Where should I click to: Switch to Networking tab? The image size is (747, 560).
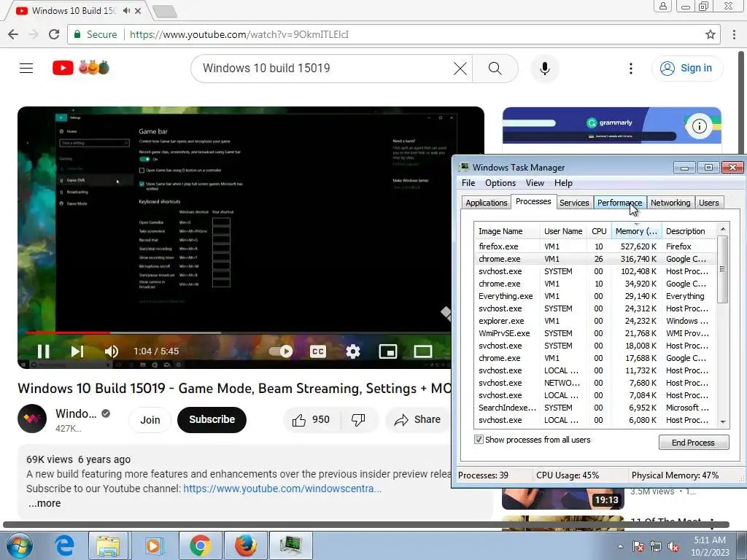point(670,203)
